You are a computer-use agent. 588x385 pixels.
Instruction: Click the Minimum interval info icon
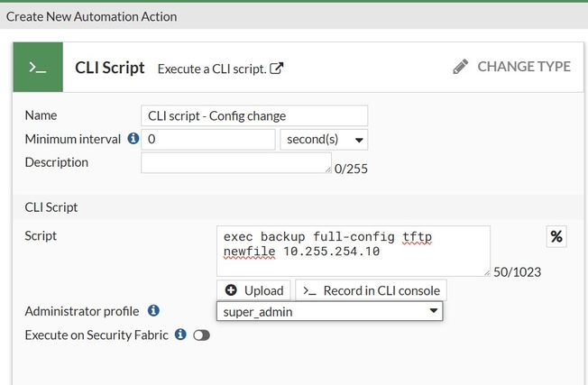coord(133,139)
